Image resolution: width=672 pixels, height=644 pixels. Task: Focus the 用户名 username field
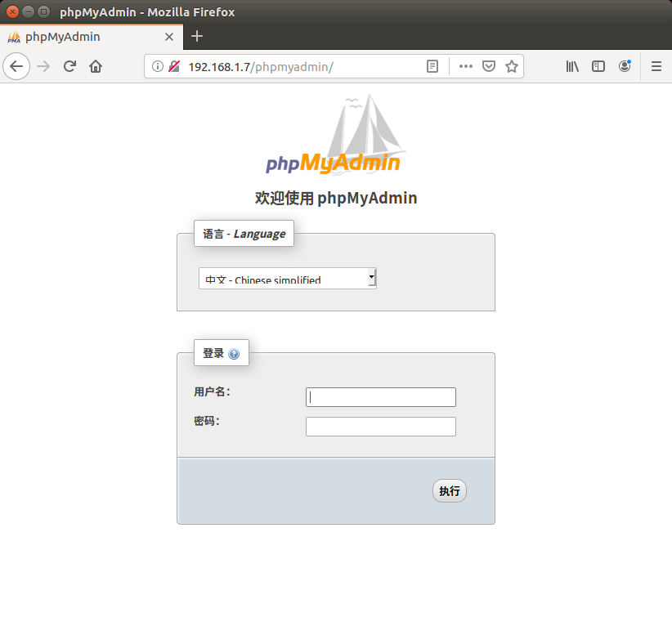(381, 397)
